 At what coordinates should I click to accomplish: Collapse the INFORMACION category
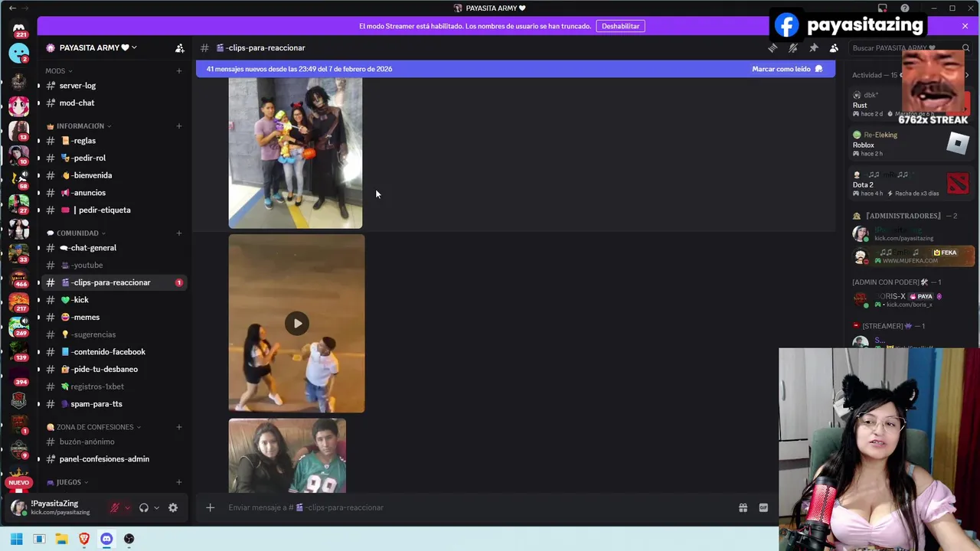tap(79, 126)
